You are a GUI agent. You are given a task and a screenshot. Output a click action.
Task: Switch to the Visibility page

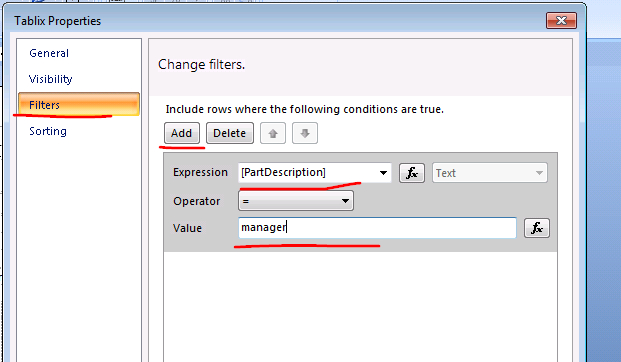click(x=51, y=79)
